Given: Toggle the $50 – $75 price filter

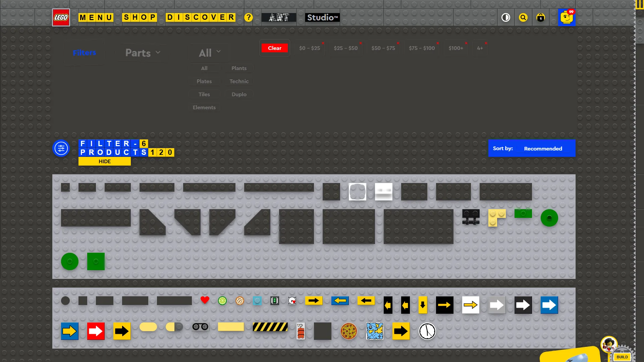Looking at the screenshot, I should coord(383,48).
